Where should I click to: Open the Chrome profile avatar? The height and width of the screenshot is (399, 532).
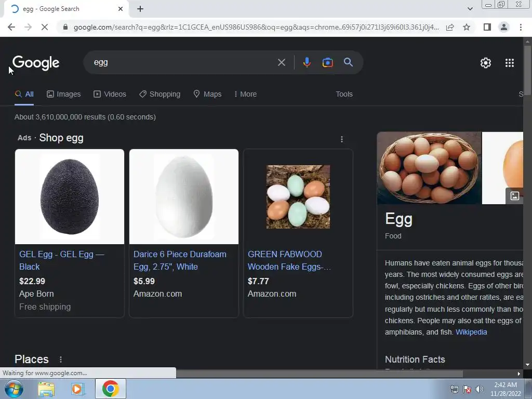tap(504, 27)
